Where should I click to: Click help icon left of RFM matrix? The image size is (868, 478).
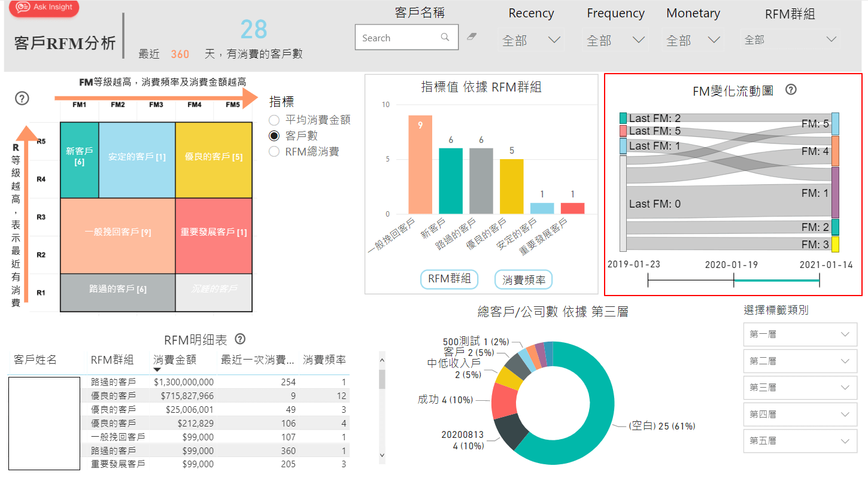pyautogui.click(x=22, y=99)
